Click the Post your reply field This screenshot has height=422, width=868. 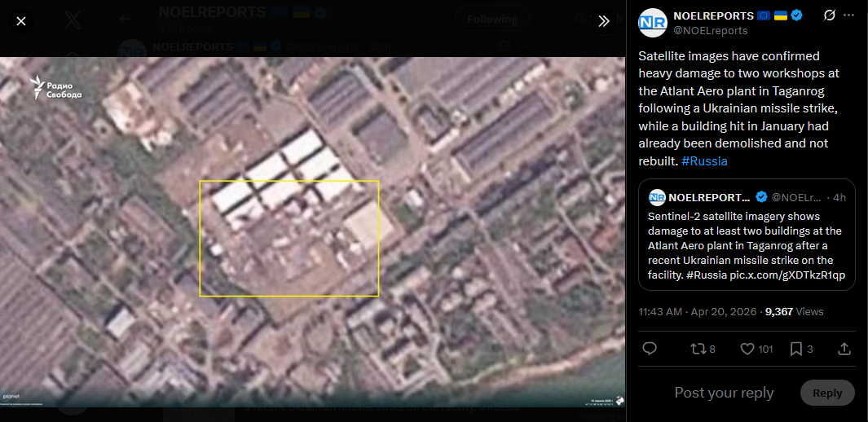(724, 393)
